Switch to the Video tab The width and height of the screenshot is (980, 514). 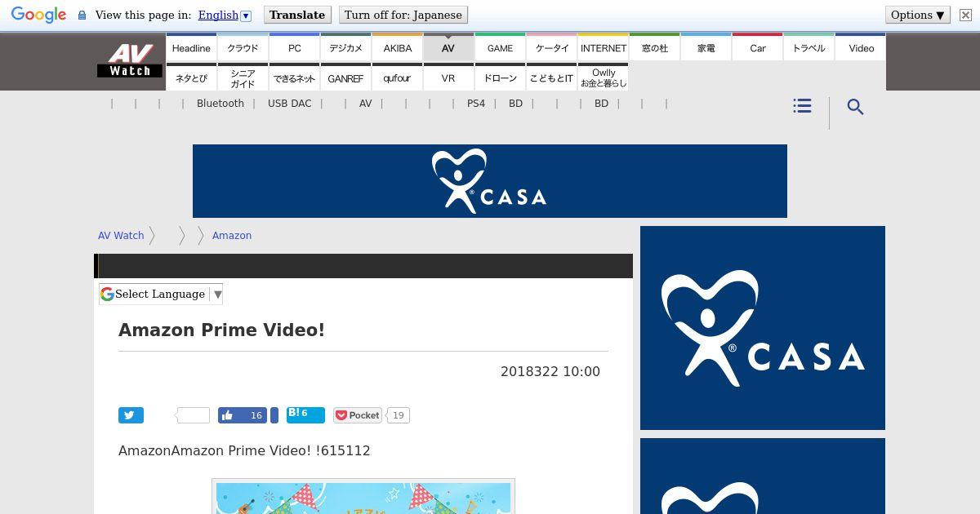(x=861, y=47)
